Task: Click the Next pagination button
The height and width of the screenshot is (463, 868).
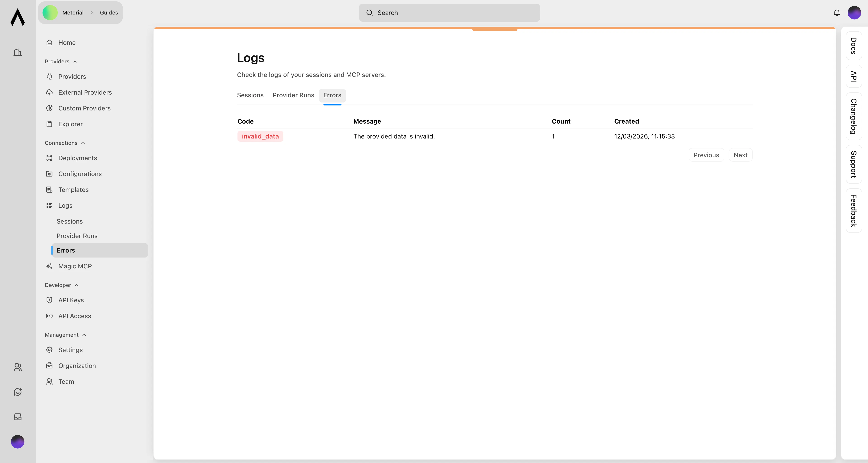Action: [x=740, y=155]
